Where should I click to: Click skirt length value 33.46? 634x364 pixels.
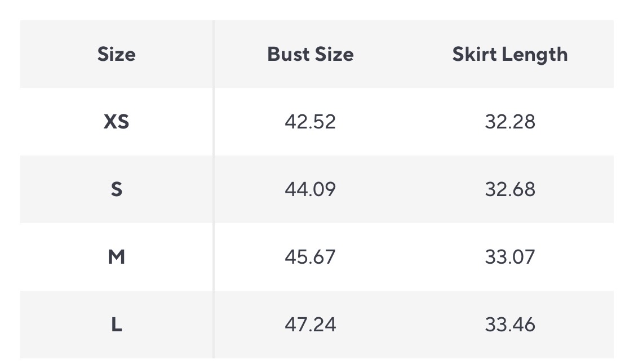pyautogui.click(x=509, y=325)
